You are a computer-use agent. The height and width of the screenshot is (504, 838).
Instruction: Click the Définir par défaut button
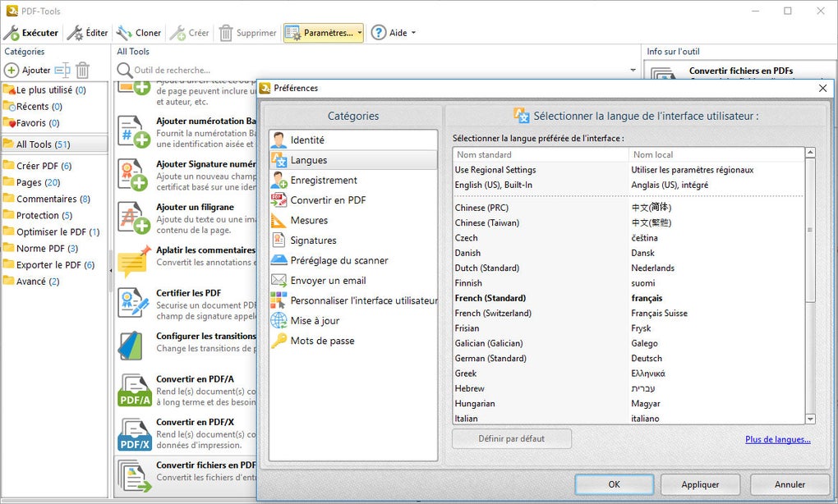(x=512, y=439)
